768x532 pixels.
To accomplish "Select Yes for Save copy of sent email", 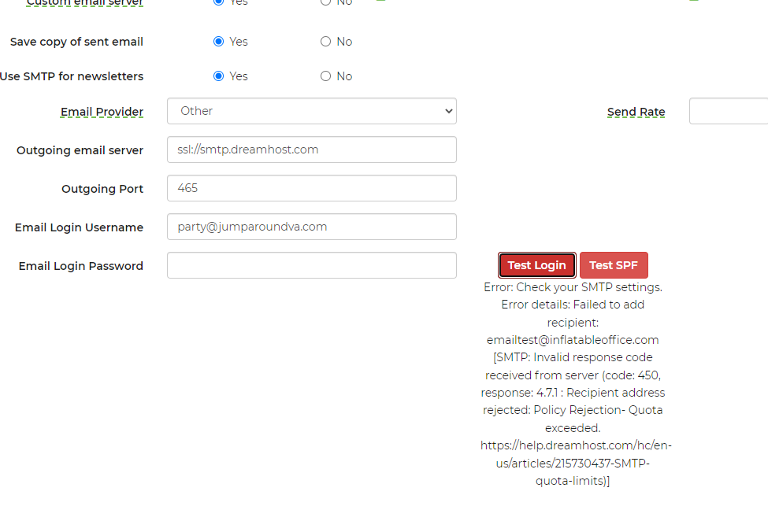I will point(219,42).
